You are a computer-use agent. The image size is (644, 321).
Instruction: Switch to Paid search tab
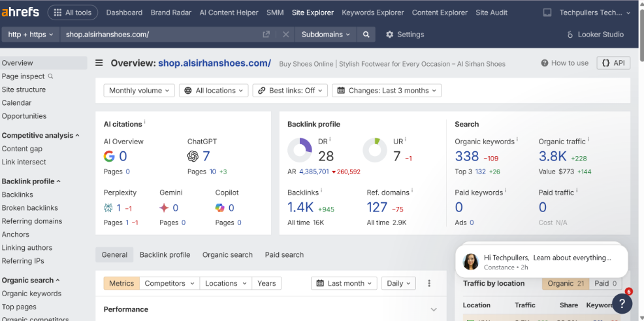coord(284,255)
